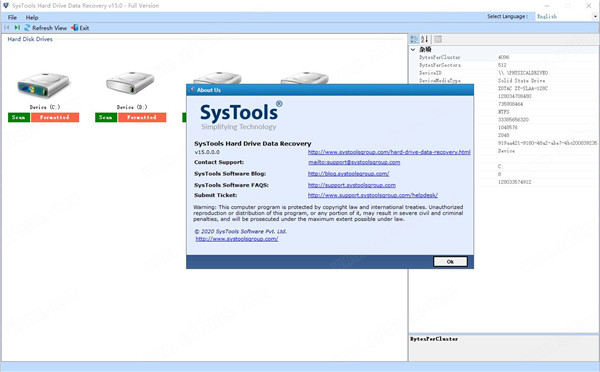
Task: Select the Device (D:) drive icon
Action: pos(130,83)
